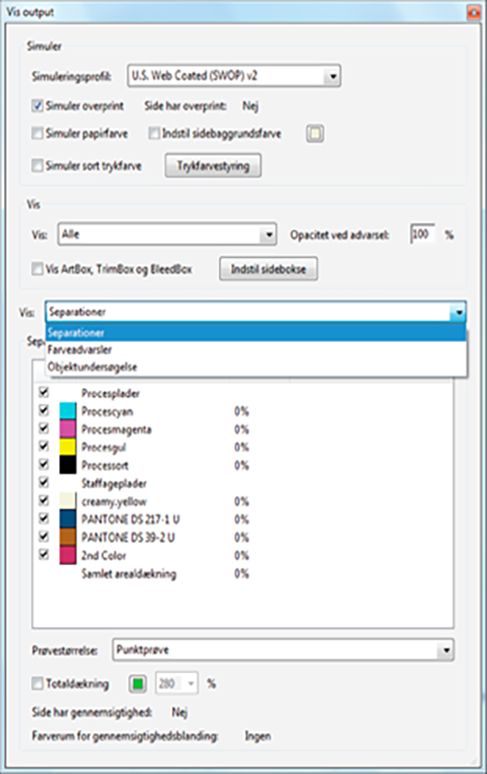The height and width of the screenshot is (774, 487).
Task: Collapse the Vis Separationer dropdown arrow
Action: click(x=458, y=312)
